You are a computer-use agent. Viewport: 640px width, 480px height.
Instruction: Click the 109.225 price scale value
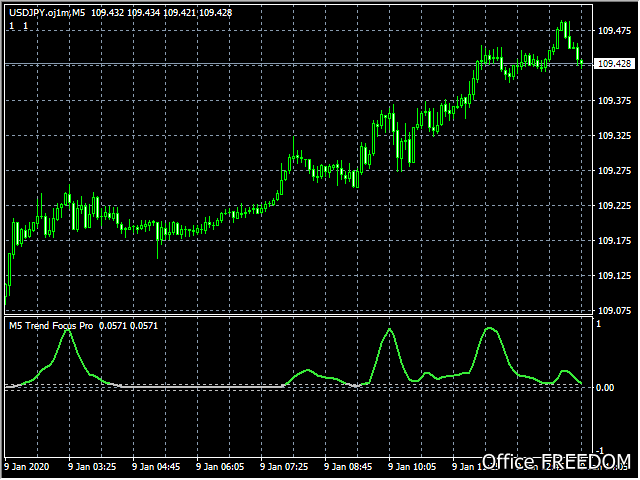(614, 206)
